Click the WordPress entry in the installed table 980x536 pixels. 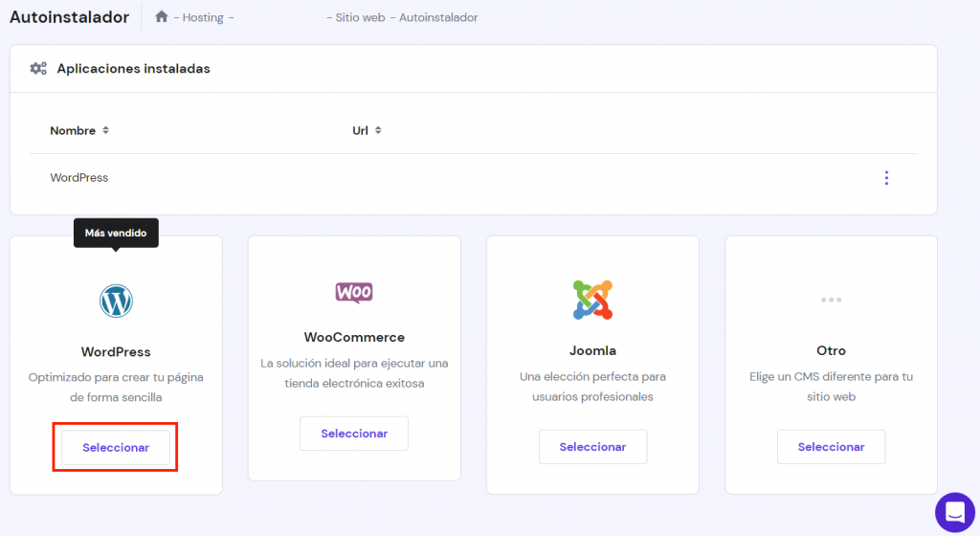point(79,177)
